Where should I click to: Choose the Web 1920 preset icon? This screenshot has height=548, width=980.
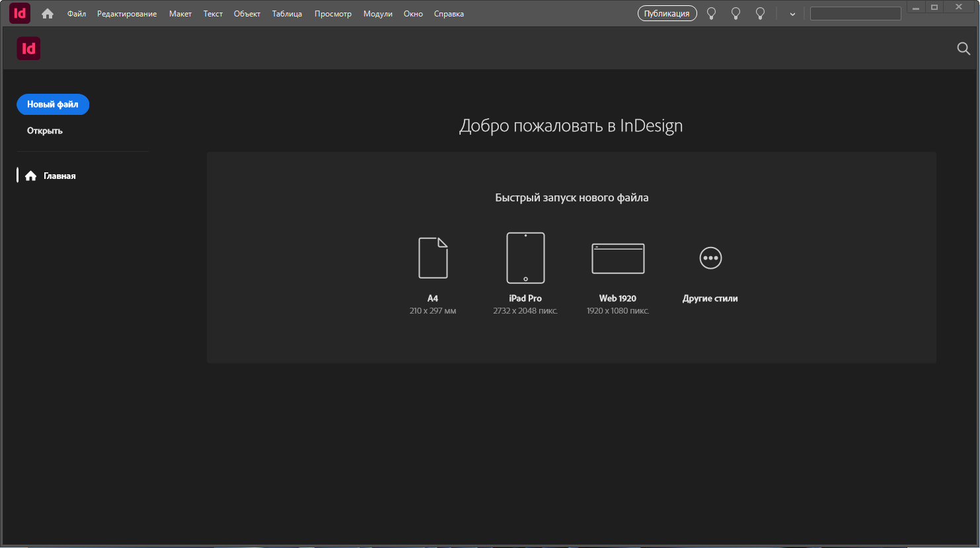pos(618,258)
